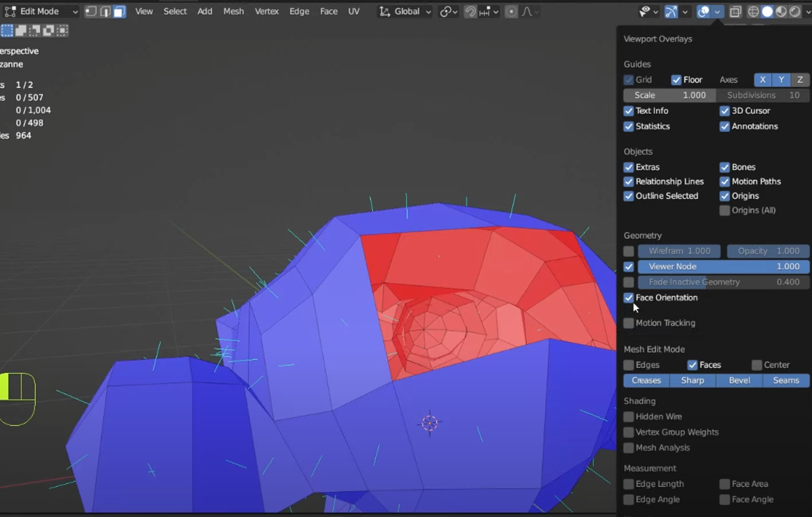Switch to wireframe shading mode
Image resolution: width=812 pixels, height=517 pixels.
point(754,11)
